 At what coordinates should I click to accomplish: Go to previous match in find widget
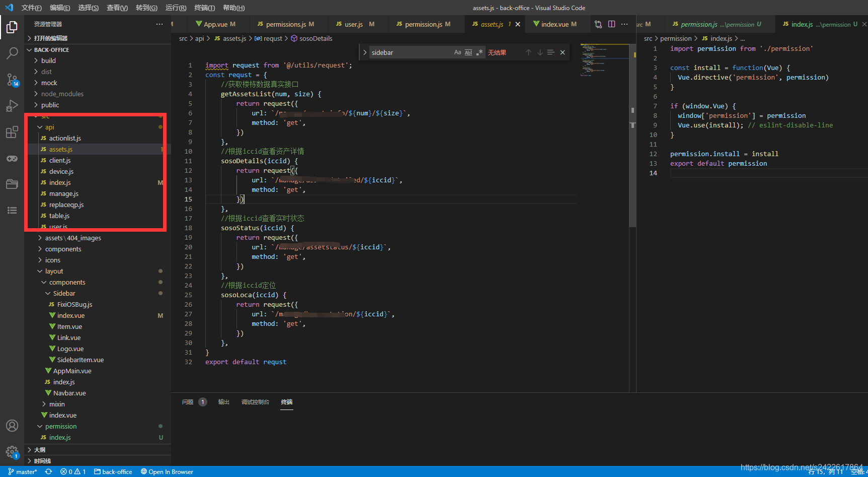pos(528,52)
